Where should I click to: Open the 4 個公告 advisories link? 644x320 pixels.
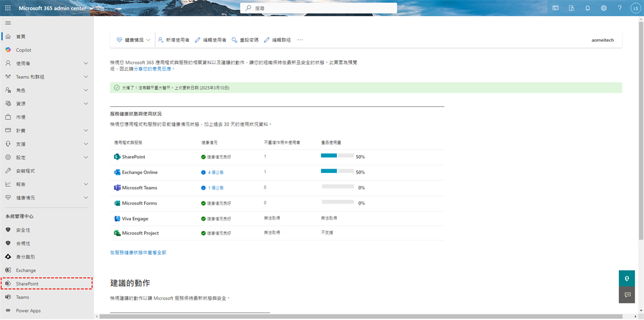pyautogui.click(x=216, y=172)
